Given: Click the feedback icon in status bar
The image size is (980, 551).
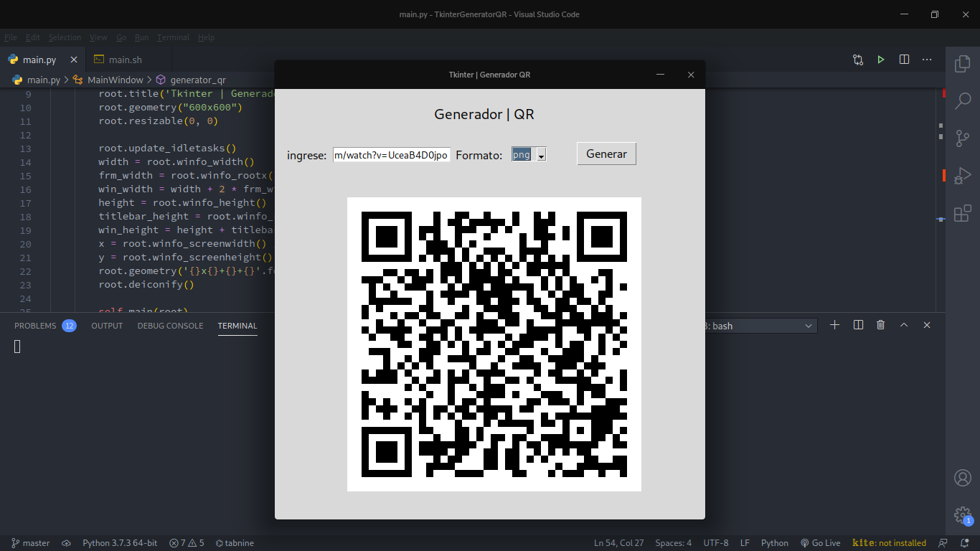Looking at the screenshot, I should click(943, 543).
